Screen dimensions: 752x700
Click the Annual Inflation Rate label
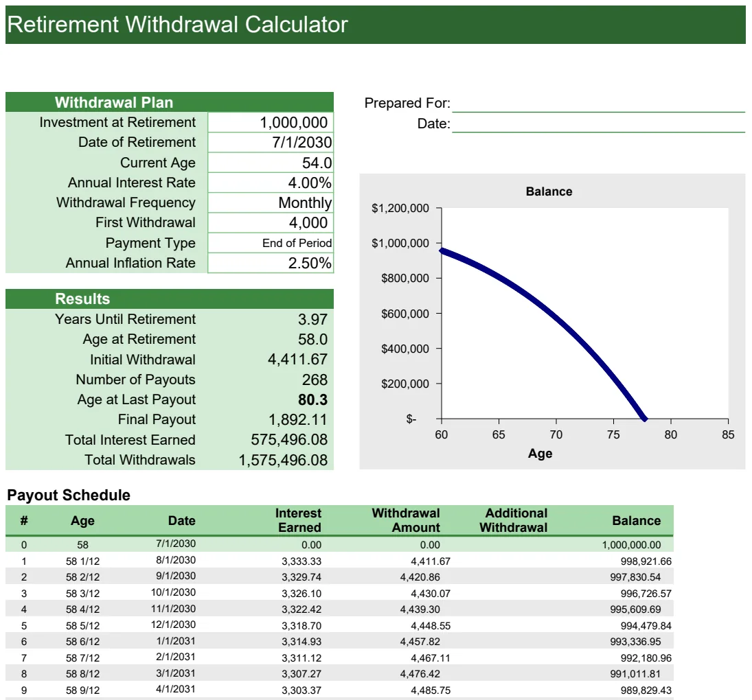click(130, 263)
